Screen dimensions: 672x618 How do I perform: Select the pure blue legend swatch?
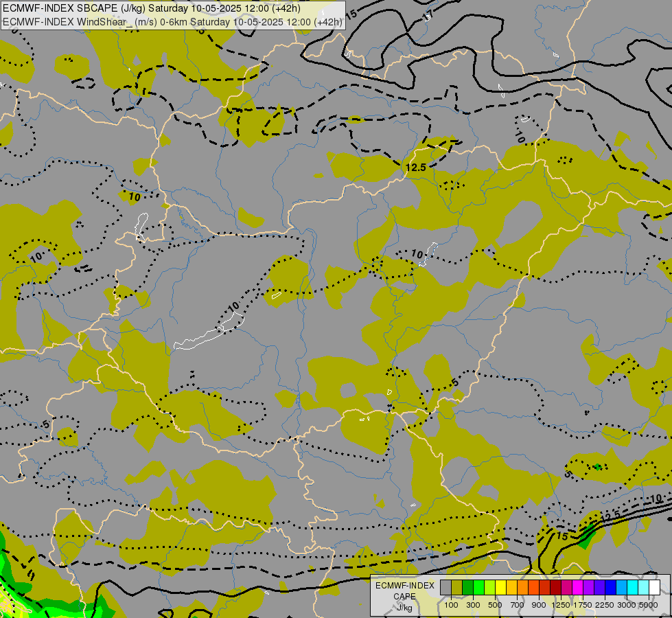coord(611,587)
